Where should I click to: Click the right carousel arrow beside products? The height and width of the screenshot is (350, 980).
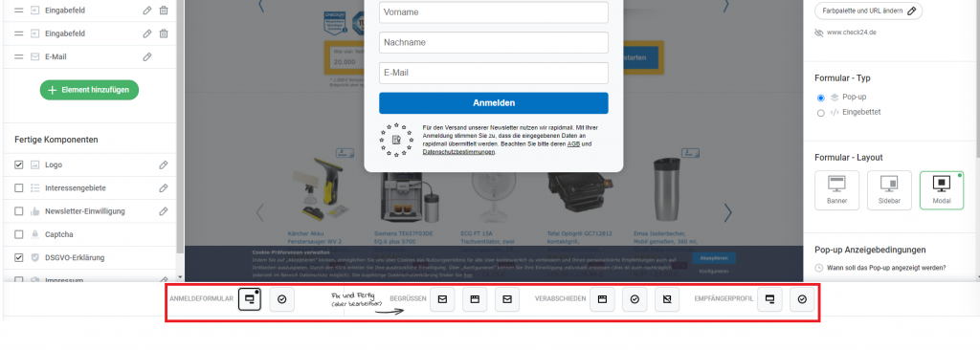pos(727,213)
